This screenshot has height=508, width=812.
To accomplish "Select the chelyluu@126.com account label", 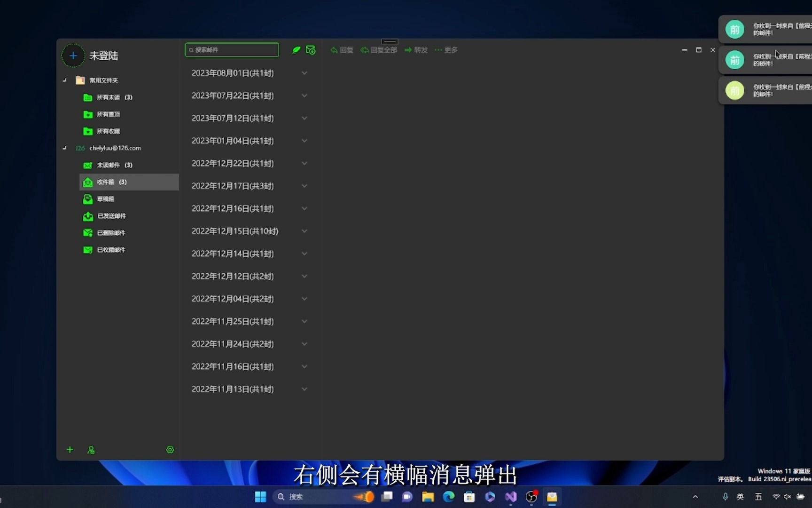I will pos(115,148).
